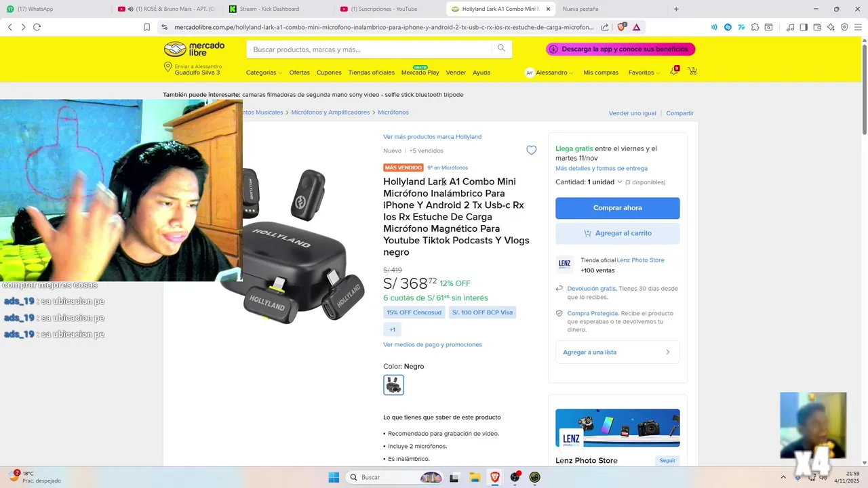Open the browser hamburger menu

tap(858, 27)
